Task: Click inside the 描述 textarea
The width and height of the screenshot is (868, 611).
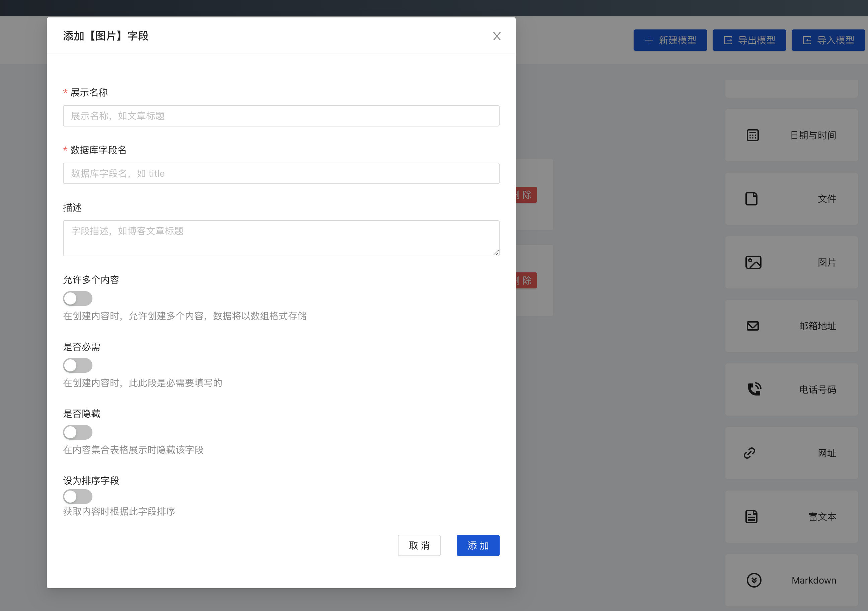Action: point(281,238)
